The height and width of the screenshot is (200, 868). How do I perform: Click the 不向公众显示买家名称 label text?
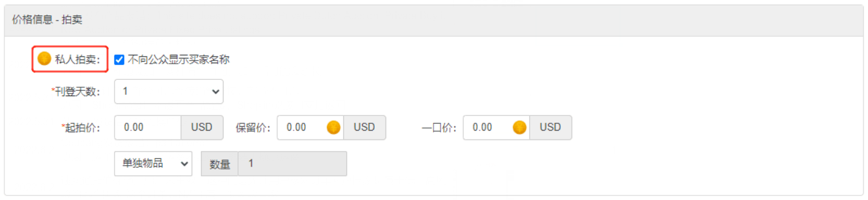pos(179,60)
